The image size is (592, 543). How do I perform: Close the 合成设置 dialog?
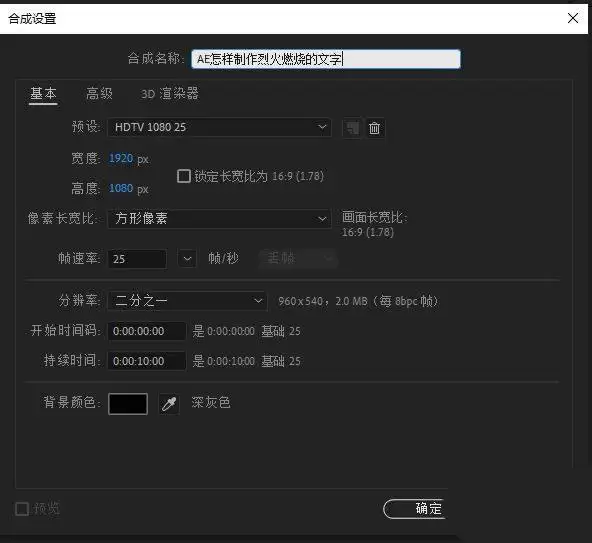pyautogui.click(x=573, y=18)
